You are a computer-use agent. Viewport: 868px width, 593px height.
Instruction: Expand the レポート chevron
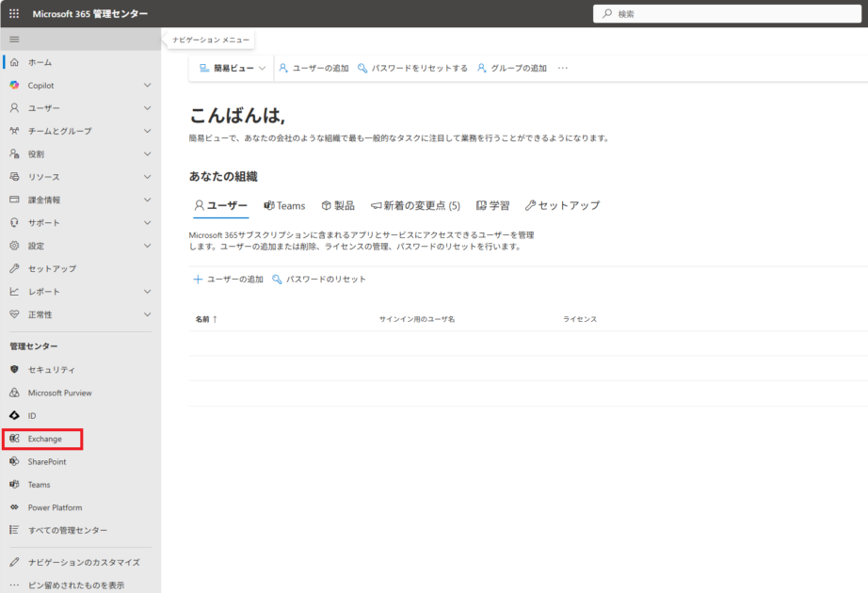pyautogui.click(x=147, y=291)
